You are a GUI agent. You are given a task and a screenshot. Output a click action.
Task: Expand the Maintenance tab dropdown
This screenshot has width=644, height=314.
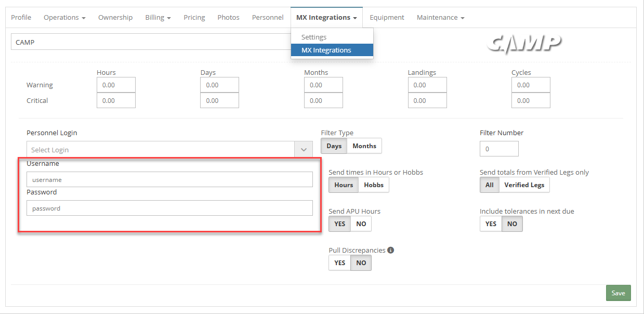440,17
